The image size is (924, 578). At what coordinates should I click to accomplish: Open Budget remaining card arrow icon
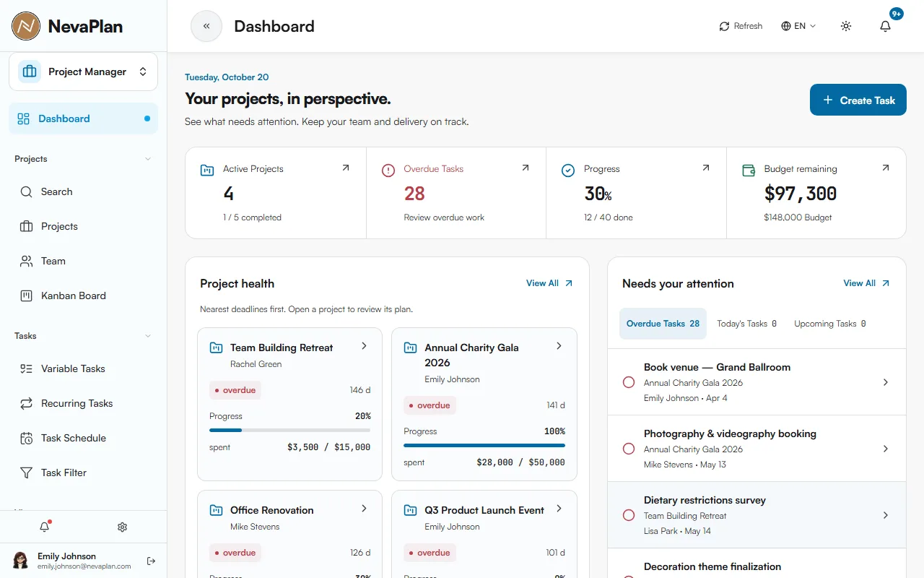(886, 168)
